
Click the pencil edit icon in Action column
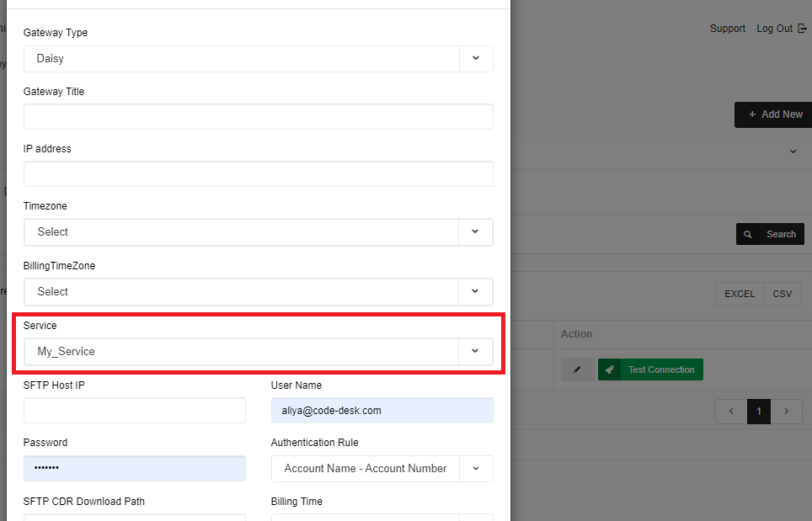577,369
